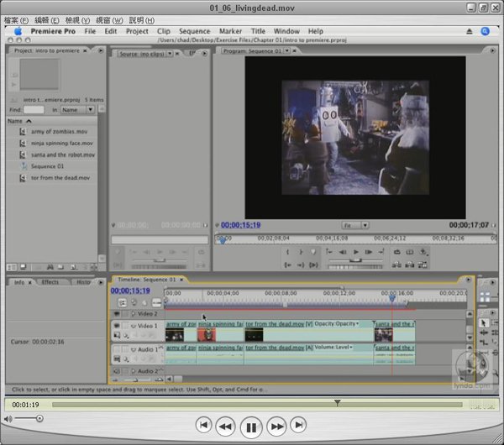Open Project panel flyout menu arrow
This screenshot has width=504, height=445.
tap(101, 50)
